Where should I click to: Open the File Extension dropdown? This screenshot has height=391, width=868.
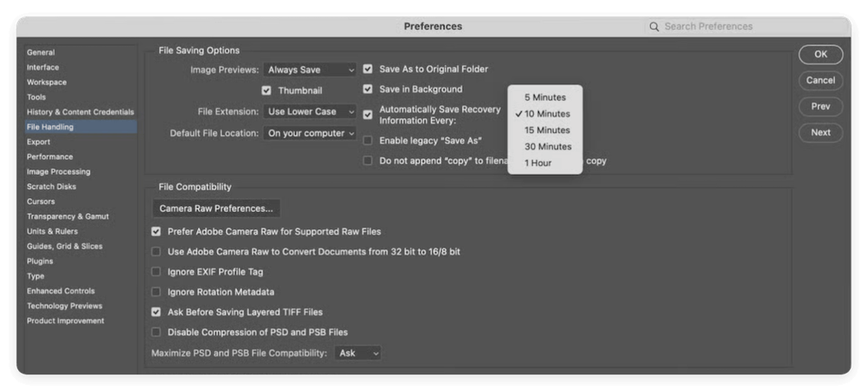click(310, 112)
